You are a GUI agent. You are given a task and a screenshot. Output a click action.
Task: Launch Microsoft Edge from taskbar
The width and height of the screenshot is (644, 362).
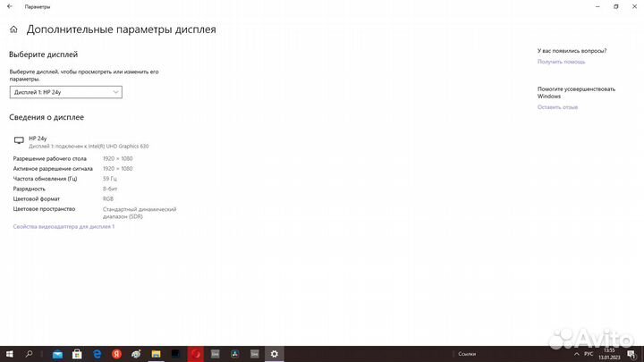click(x=97, y=354)
